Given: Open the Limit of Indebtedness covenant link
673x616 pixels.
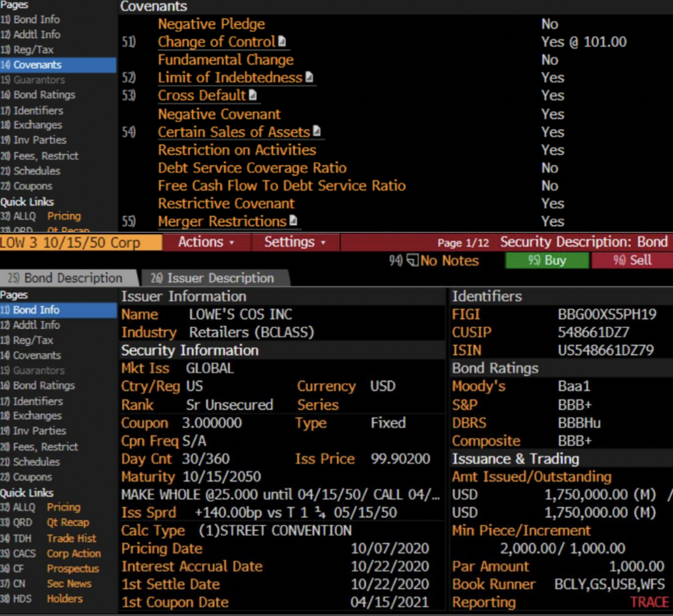Looking at the screenshot, I should pyautogui.click(x=230, y=78).
